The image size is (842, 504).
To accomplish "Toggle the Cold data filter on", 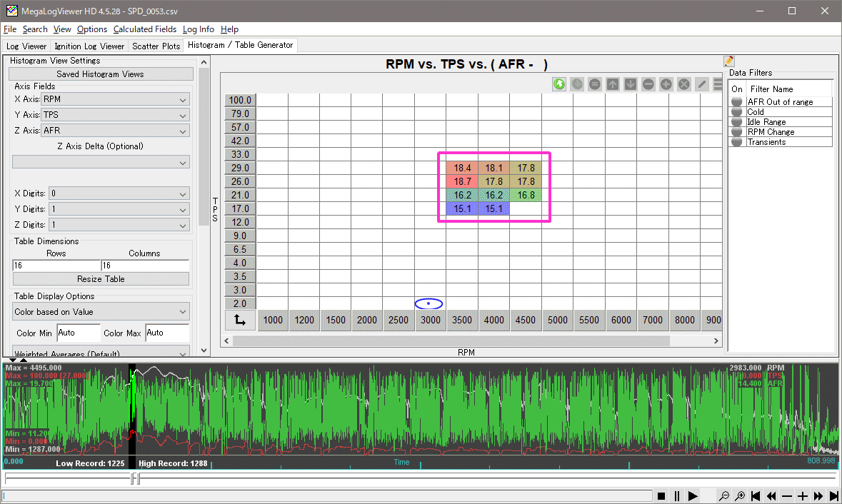I will click(x=737, y=112).
